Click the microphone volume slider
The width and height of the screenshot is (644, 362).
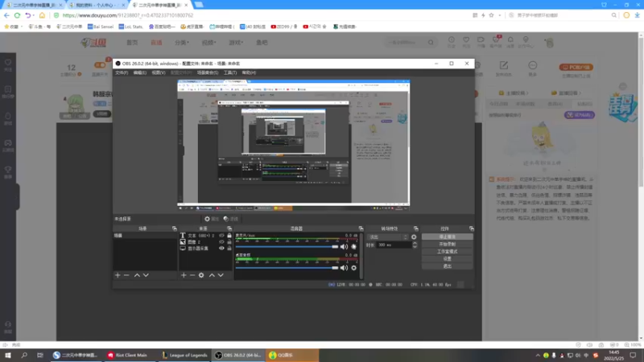click(287, 247)
